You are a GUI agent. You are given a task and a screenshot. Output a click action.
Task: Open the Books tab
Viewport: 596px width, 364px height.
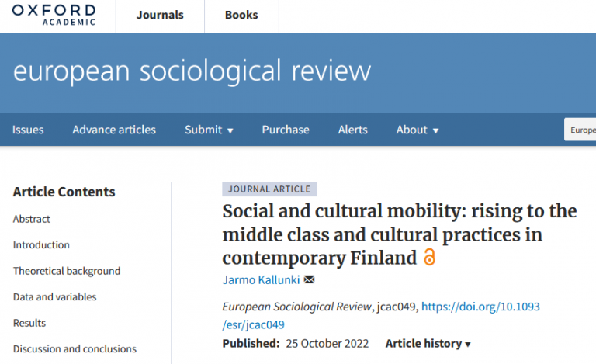[241, 15]
